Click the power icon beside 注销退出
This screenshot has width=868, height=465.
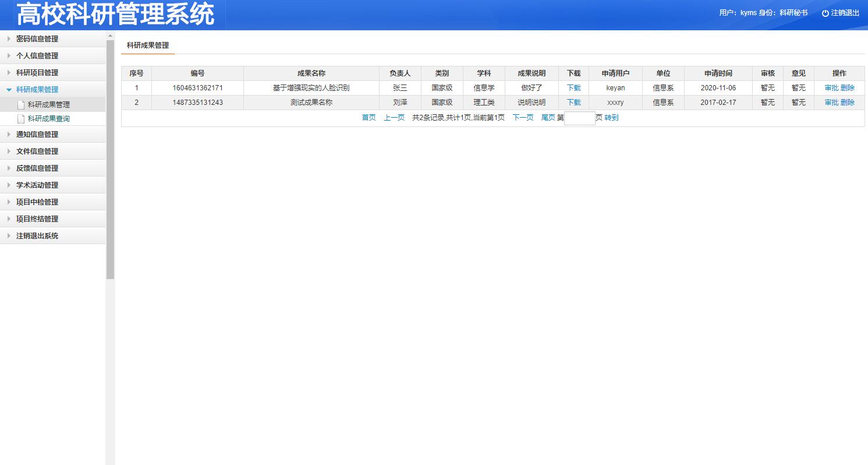[x=825, y=13]
